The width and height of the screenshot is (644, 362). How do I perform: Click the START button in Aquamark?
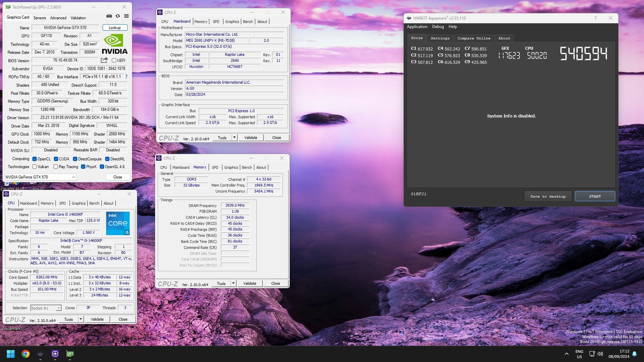[595, 196]
